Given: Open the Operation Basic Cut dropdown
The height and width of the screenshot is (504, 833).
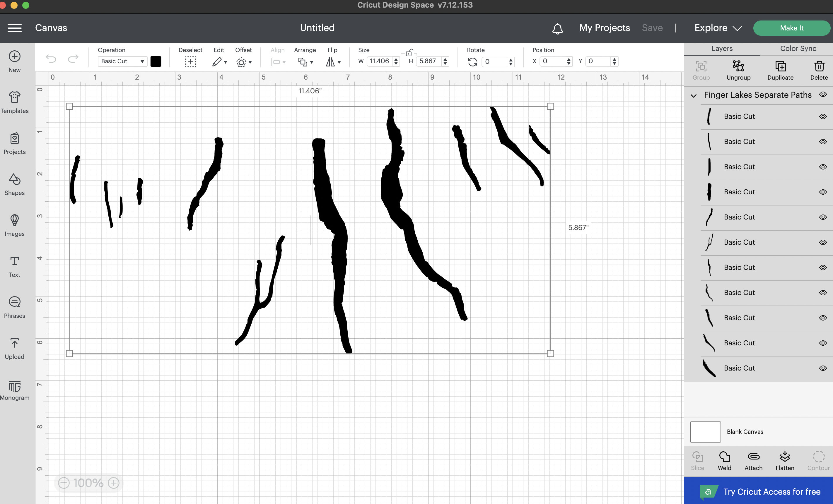Looking at the screenshot, I should tap(122, 61).
